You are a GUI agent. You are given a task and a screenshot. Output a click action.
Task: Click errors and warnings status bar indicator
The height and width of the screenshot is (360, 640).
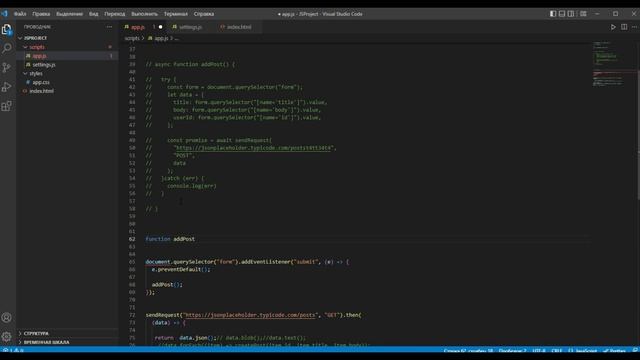coord(12,351)
